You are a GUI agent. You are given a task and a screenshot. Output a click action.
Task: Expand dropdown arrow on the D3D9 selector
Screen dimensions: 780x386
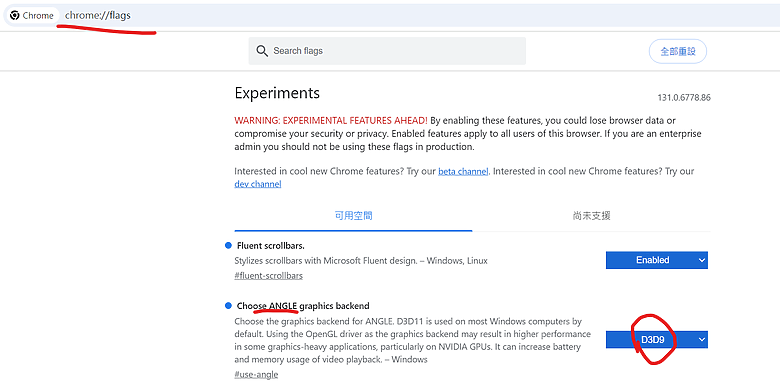pyautogui.click(x=701, y=340)
